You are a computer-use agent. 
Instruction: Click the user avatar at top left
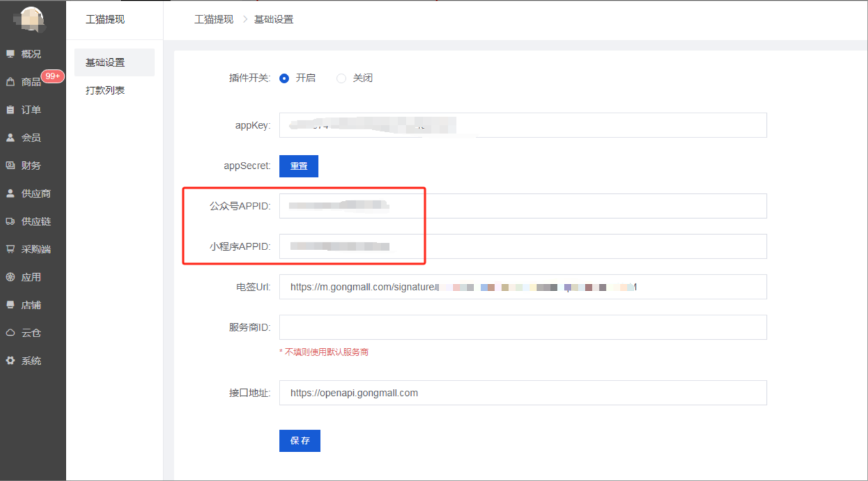click(31, 19)
